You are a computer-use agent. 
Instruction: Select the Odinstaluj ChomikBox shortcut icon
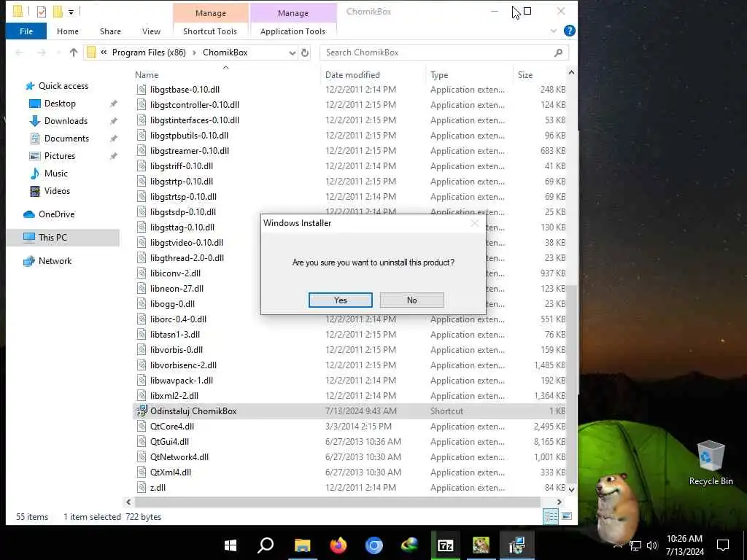(142, 411)
